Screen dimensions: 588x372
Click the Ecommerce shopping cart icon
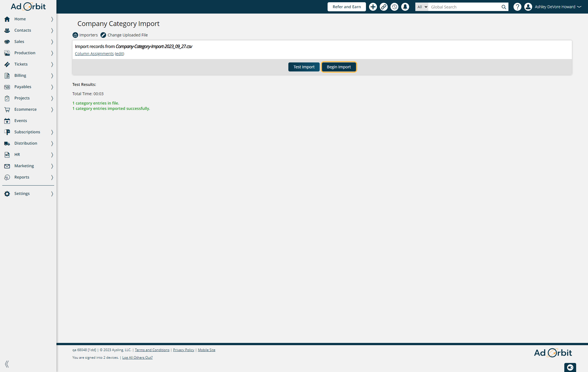click(x=7, y=110)
